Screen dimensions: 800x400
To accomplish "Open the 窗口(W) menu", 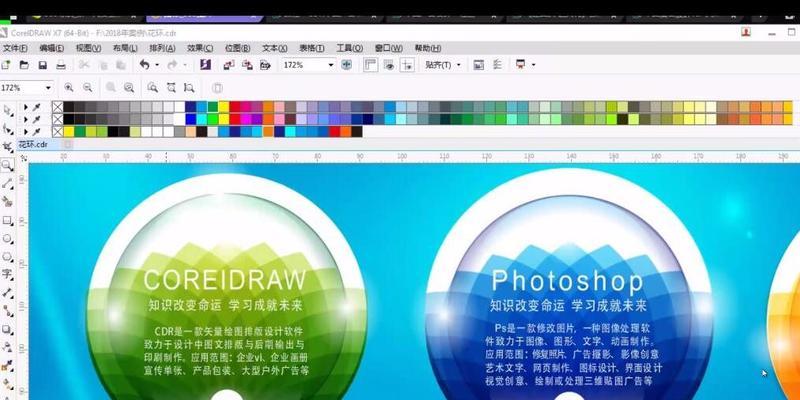I will (x=389, y=48).
